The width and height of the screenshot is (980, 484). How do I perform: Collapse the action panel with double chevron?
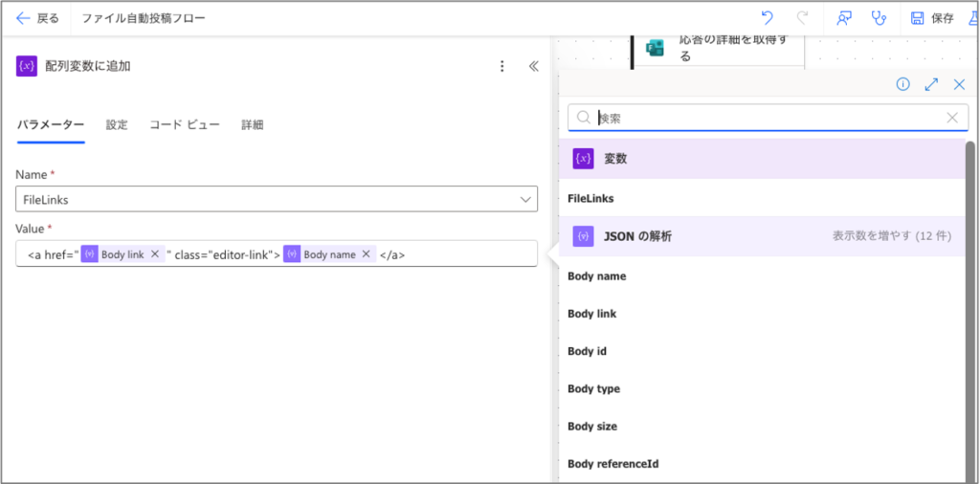coord(534,66)
